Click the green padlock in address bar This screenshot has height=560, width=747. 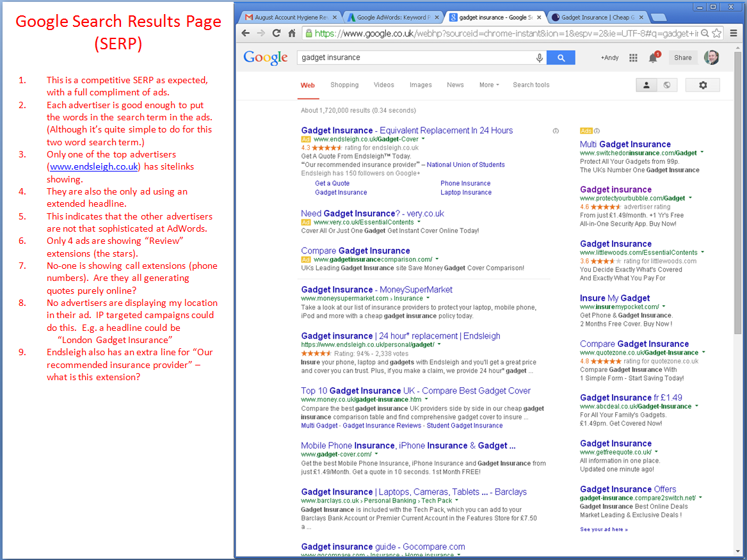309,33
